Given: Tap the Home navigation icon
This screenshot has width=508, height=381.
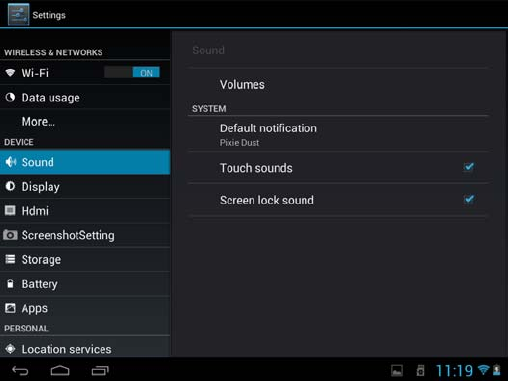Looking at the screenshot, I should 60,370.
